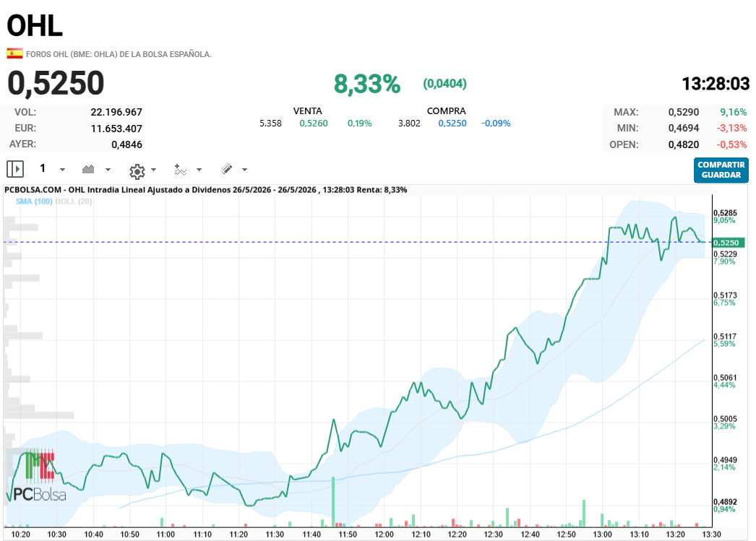Open the chart settings gear icon
The height and width of the screenshot is (541, 756).
(x=137, y=171)
